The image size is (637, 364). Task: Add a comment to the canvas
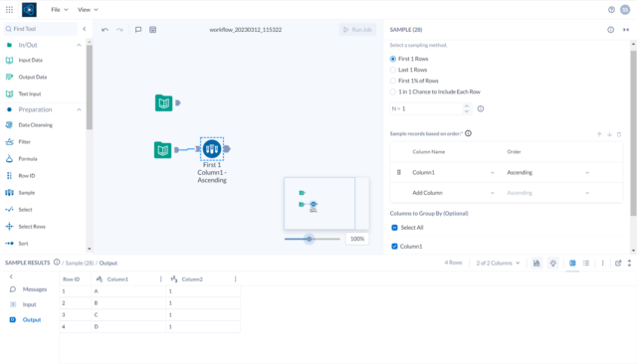click(x=138, y=30)
